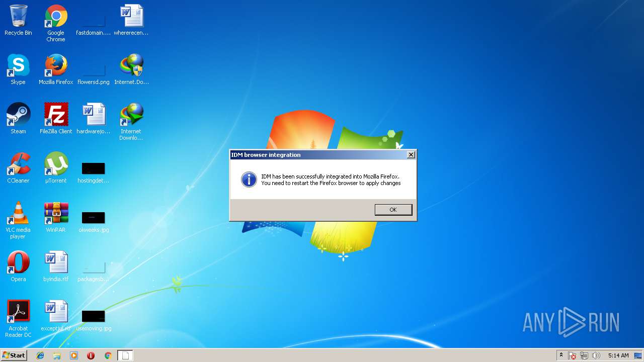This screenshot has width=644, height=362.
Task: Select the Skype desktop shortcut
Action: pos(18,69)
